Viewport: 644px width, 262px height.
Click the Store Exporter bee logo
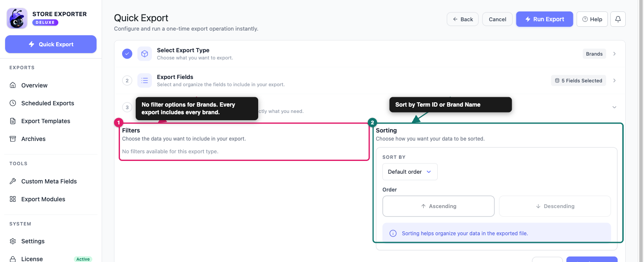point(17,18)
